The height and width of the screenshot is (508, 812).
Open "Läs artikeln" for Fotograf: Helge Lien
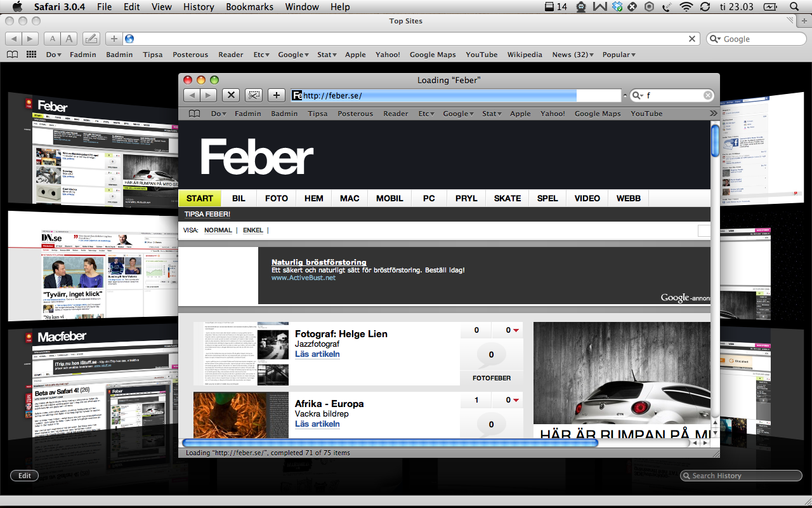tap(317, 354)
